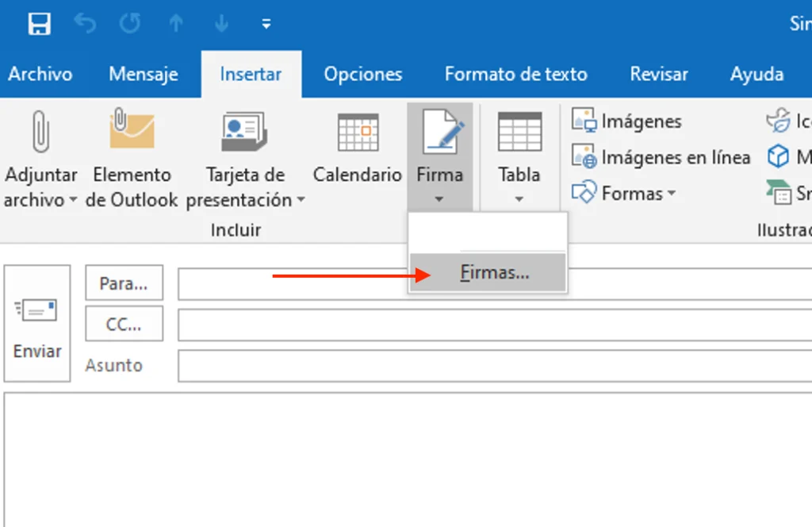Expand the quick access toolbar customize arrow
812x527 pixels.
tap(266, 24)
